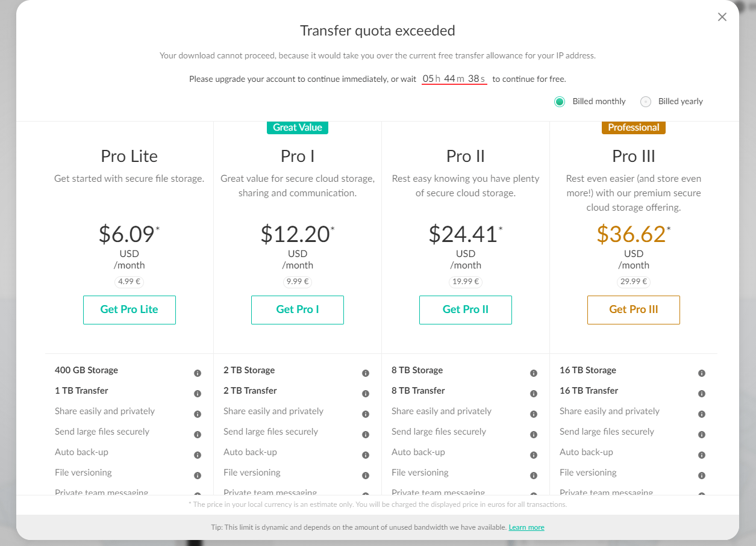Viewport: 756px width, 546px height.
Task: Subscribe to Pro III
Action: coord(633,309)
